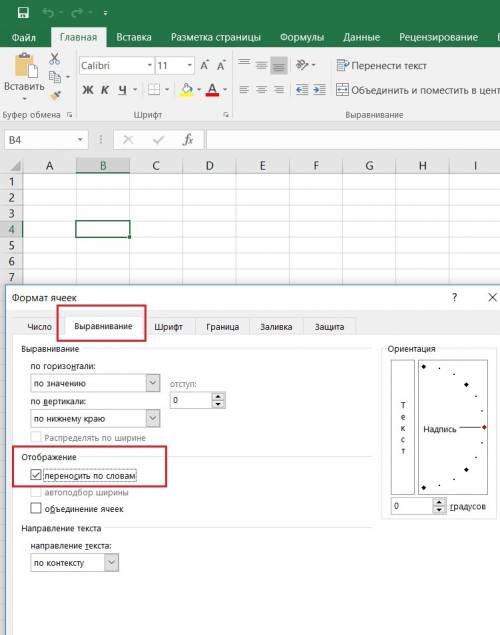Open the Вставка ribbon tab
The height and width of the screenshot is (635, 500).
[x=134, y=37]
